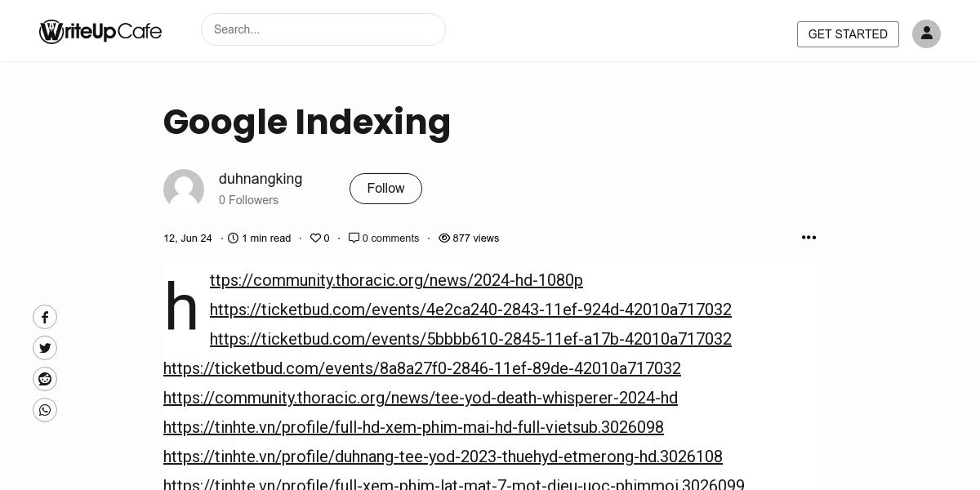Image resolution: width=980 pixels, height=490 pixels.
Task: Open the ticketbud event 8a8a27f0 link
Action: point(422,368)
